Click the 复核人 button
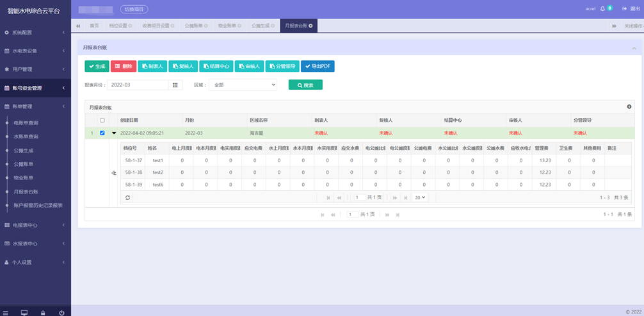 coord(183,66)
